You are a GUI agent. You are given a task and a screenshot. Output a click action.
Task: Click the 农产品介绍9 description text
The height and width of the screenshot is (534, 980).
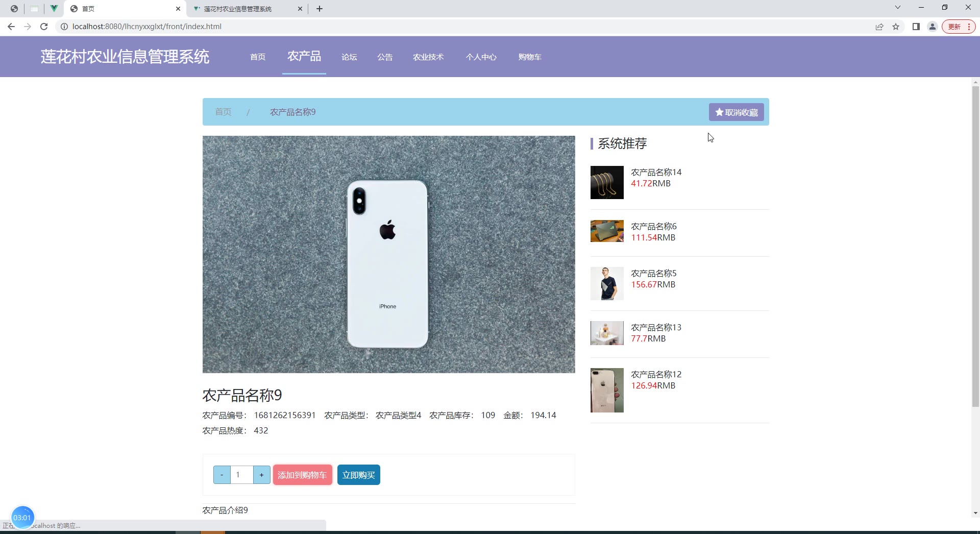225,511
